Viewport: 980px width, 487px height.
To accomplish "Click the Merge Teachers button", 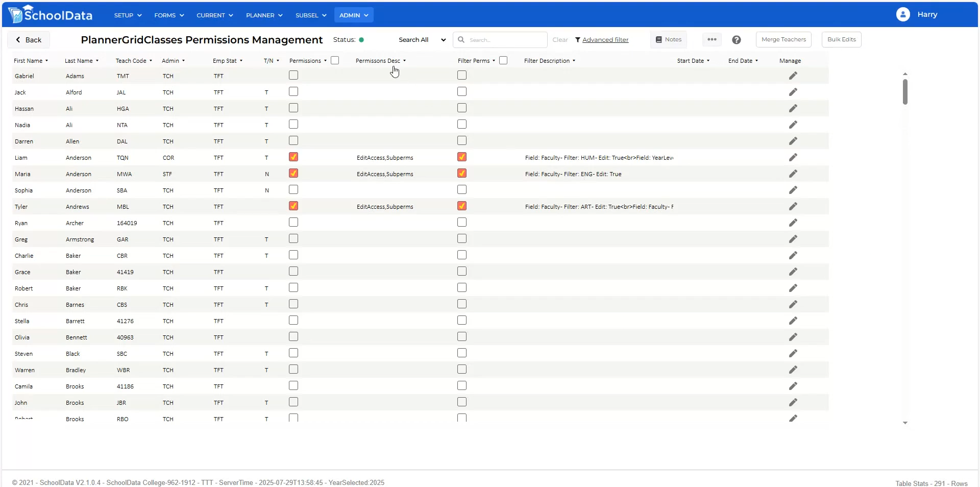I will (x=783, y=39).
